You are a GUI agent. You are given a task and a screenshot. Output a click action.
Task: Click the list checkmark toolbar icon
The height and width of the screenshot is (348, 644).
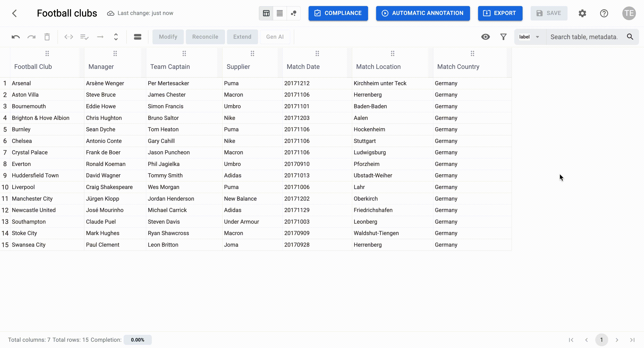(x=85, y=37)
